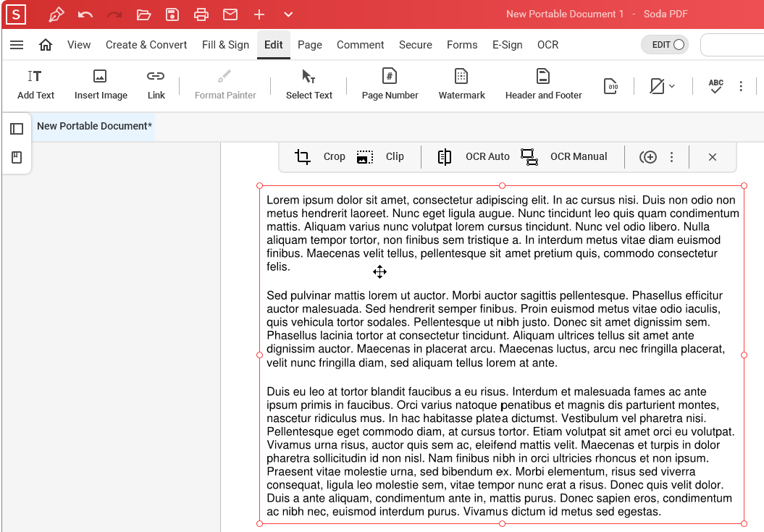Click the search input field

point(732,45)
